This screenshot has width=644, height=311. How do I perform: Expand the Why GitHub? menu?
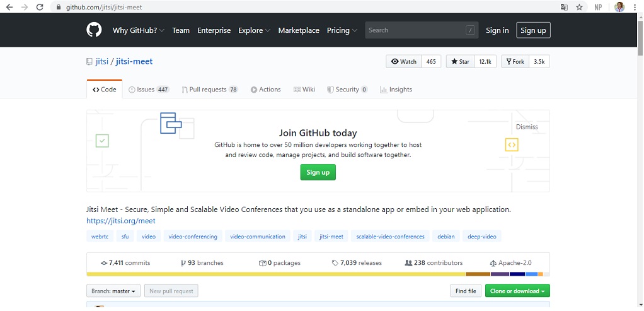(138, 30)
